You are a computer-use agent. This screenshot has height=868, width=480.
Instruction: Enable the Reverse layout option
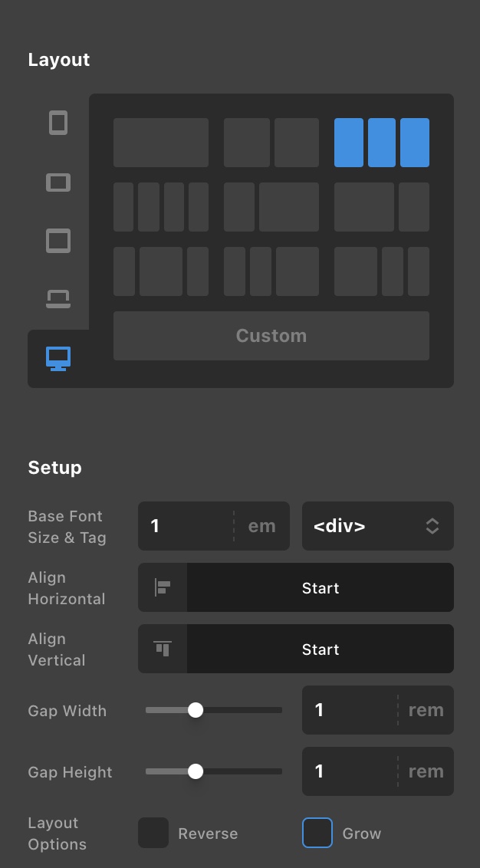[153, 833]
